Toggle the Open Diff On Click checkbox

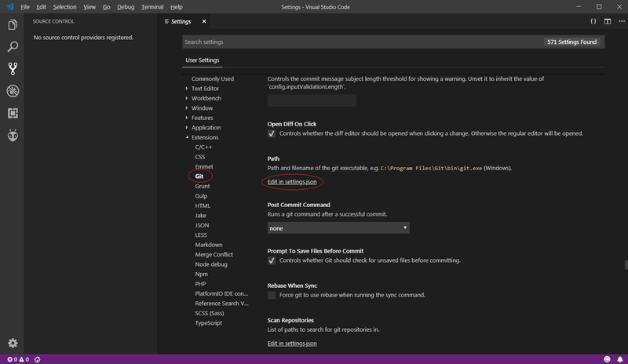pos(272,133)
